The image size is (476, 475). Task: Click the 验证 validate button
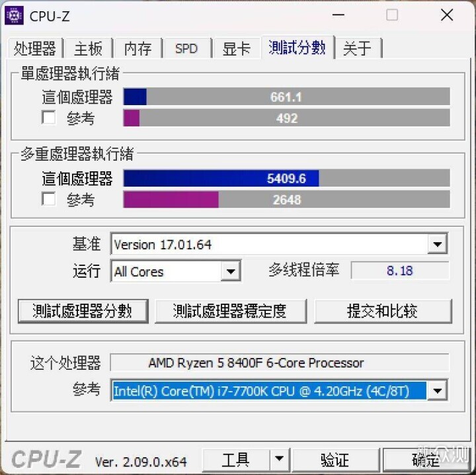335,460
